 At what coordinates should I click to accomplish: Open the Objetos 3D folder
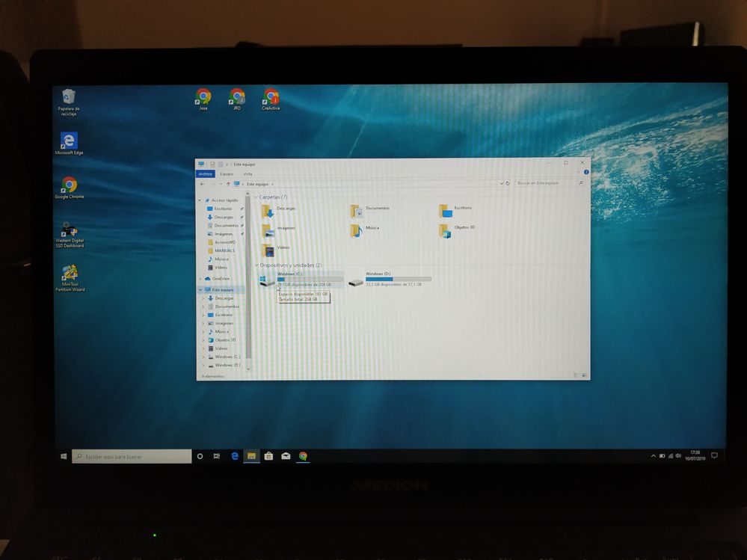tap(446, 230)
